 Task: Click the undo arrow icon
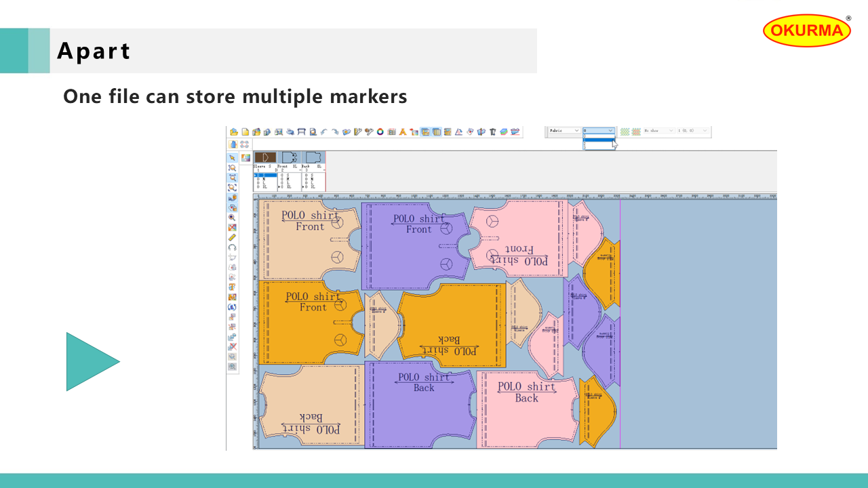pos(324,131)
